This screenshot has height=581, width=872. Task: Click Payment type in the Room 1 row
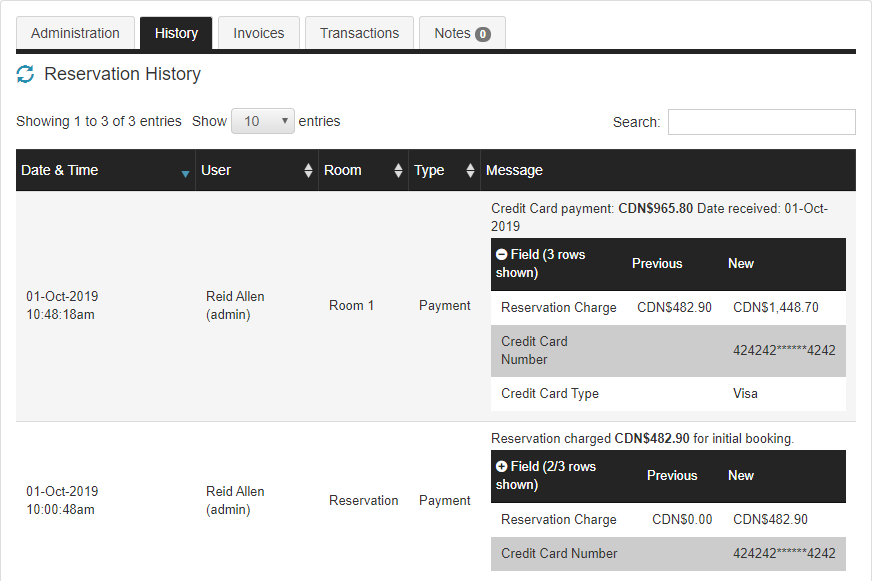pos(444,305)
